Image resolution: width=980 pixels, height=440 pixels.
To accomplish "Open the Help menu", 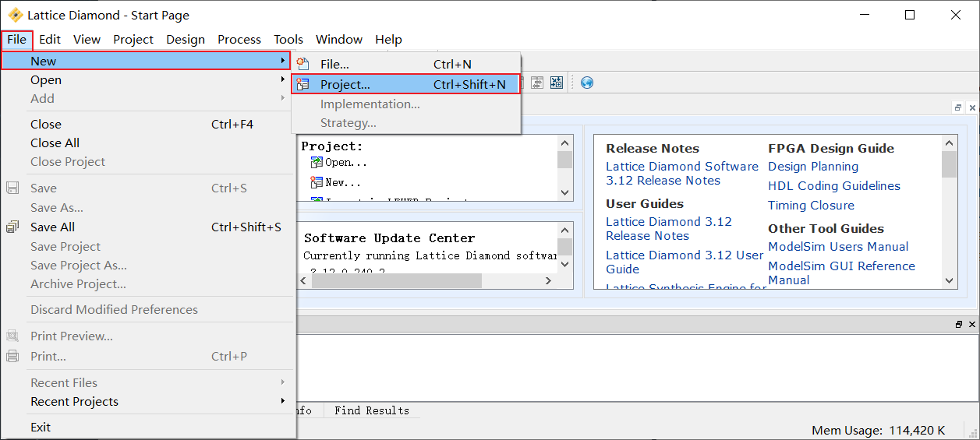I will coord(388,39).
